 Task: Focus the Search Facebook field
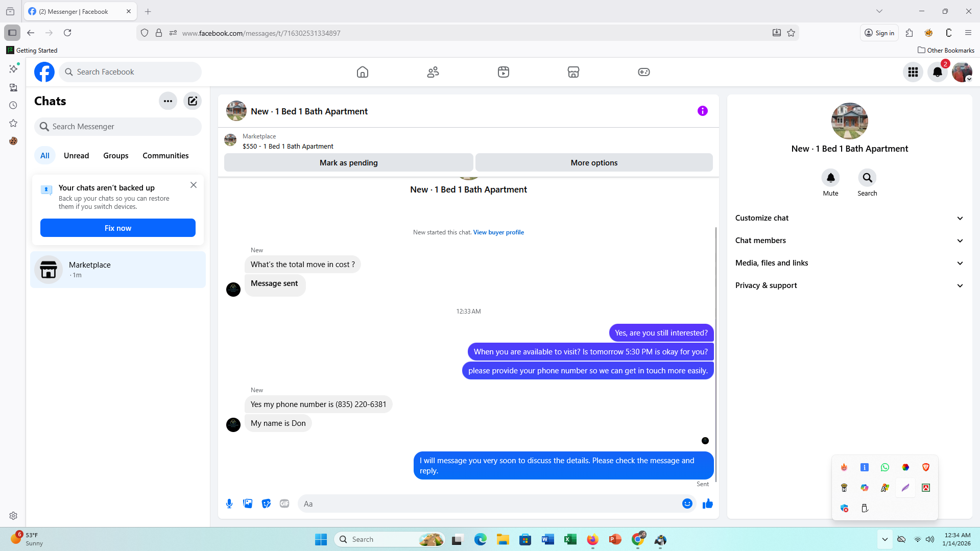click(131, 72)
